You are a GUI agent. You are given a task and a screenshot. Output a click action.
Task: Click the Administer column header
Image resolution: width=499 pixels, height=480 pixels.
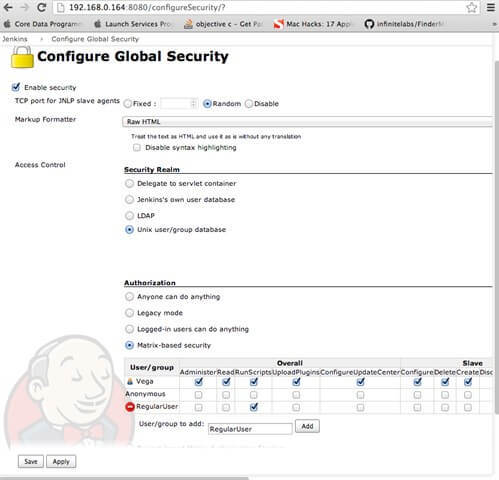click(x=198, y=372)
